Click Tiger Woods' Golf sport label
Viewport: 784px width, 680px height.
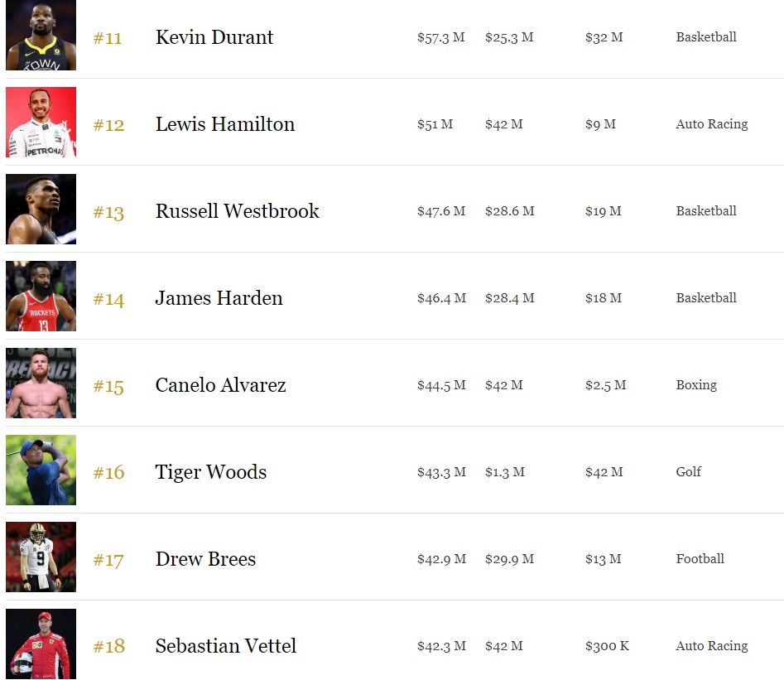point(688,472)
